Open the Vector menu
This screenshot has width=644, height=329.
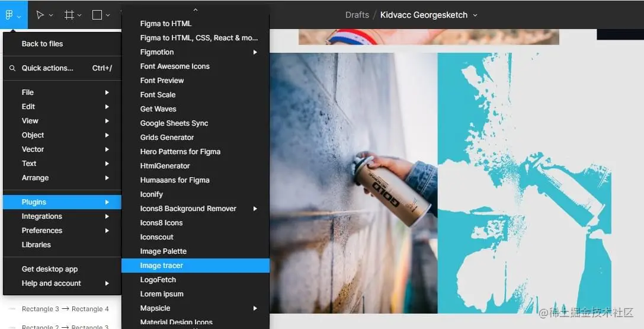click(62, 149)
